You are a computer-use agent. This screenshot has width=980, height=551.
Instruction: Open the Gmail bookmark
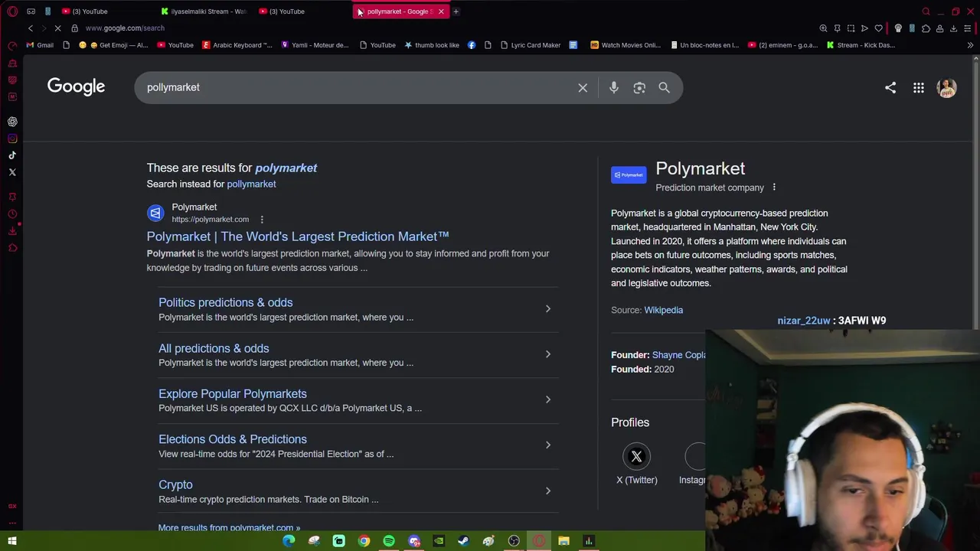click(40, 45)
